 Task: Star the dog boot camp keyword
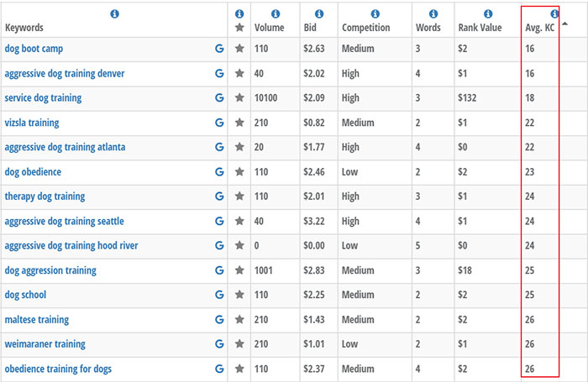coord(240,49)
